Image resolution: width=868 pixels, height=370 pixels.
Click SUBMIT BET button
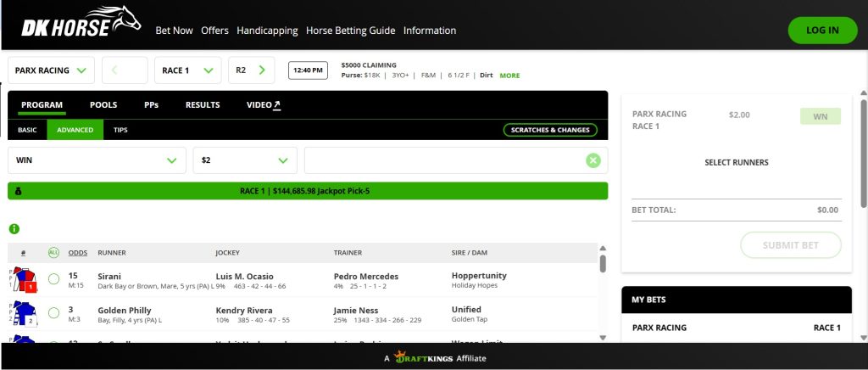click(791, 244)
